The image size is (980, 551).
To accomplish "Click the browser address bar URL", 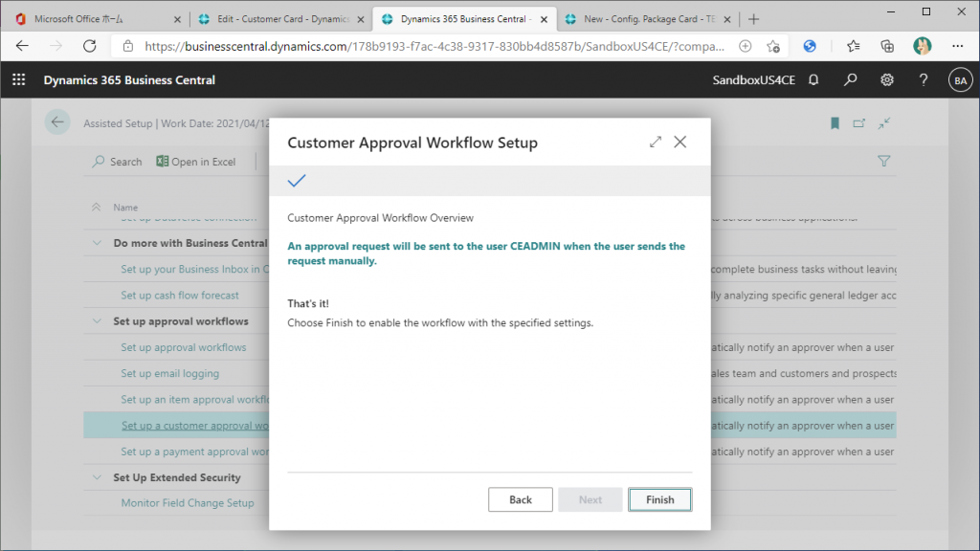I will click(x=434, y=46).
